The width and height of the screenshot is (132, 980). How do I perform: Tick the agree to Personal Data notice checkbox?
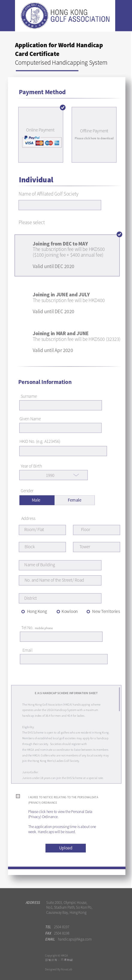click(x=18, y=796)
